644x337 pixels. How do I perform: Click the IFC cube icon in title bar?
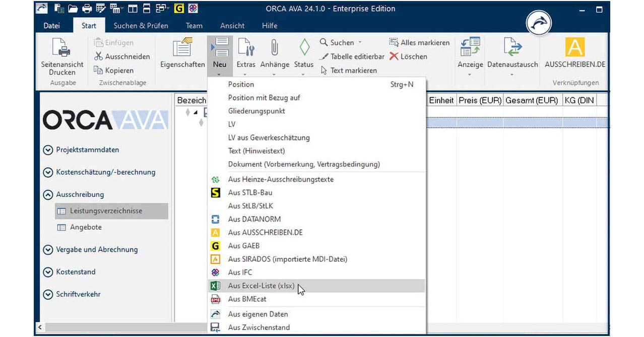192,9
